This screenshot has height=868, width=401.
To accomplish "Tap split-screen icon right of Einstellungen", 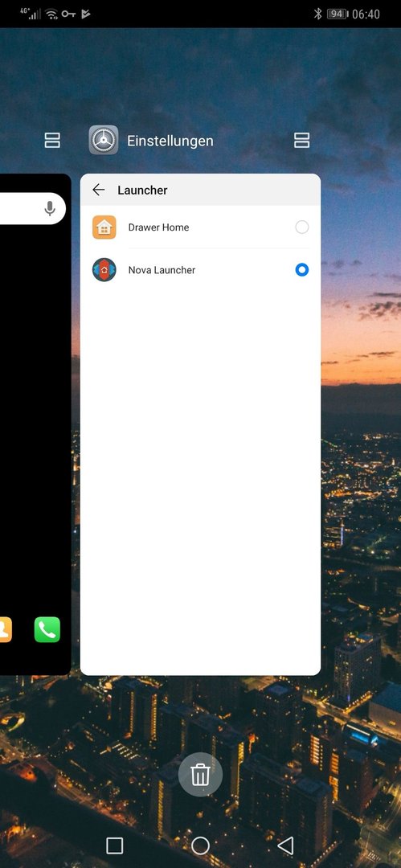I will [x=302, y=140].
